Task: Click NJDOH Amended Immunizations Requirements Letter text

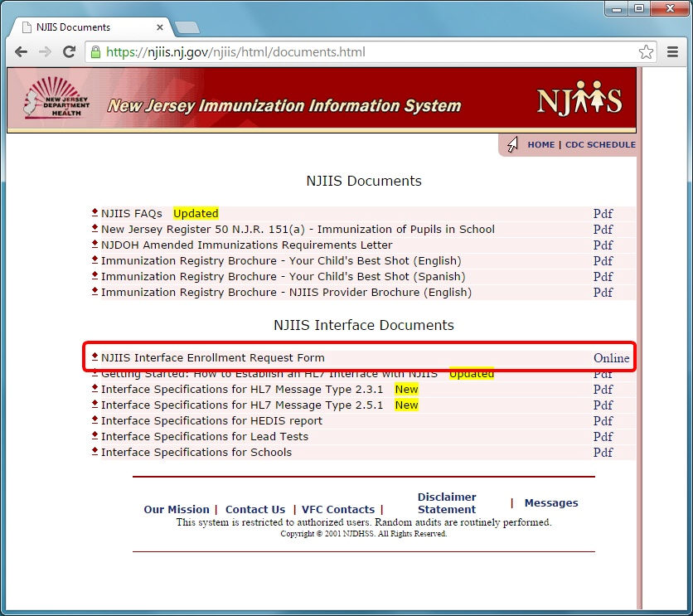Action: (247, 245)
